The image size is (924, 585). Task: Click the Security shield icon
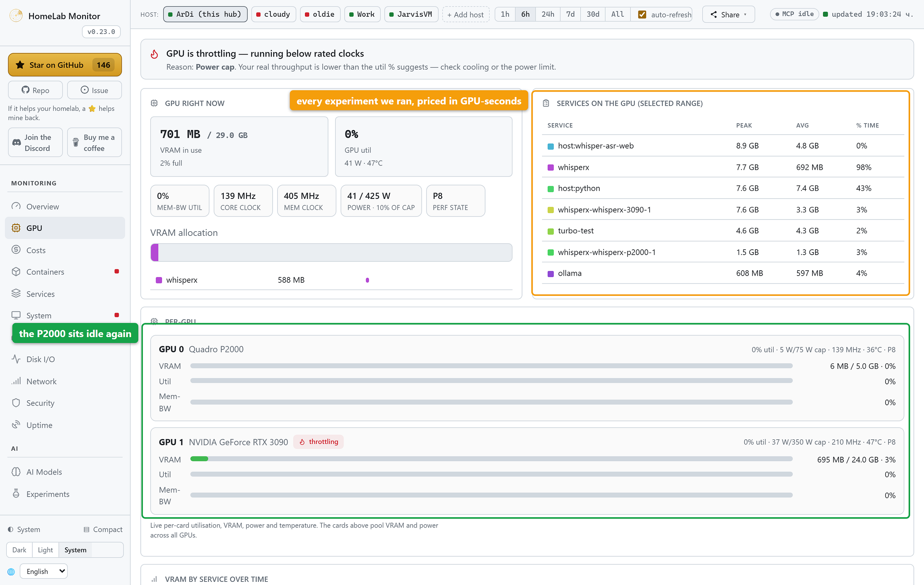tap(16, 403)
